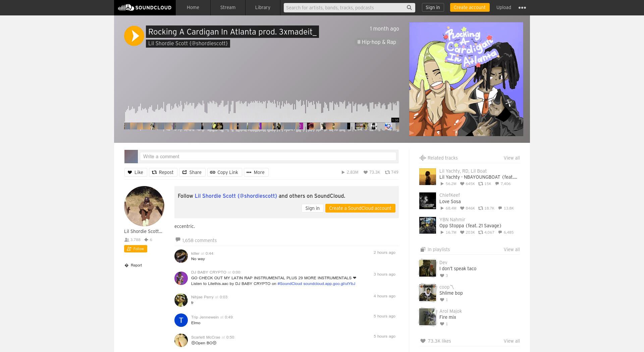
Task: Click the search magnifier icon
Action: [409, 7]
